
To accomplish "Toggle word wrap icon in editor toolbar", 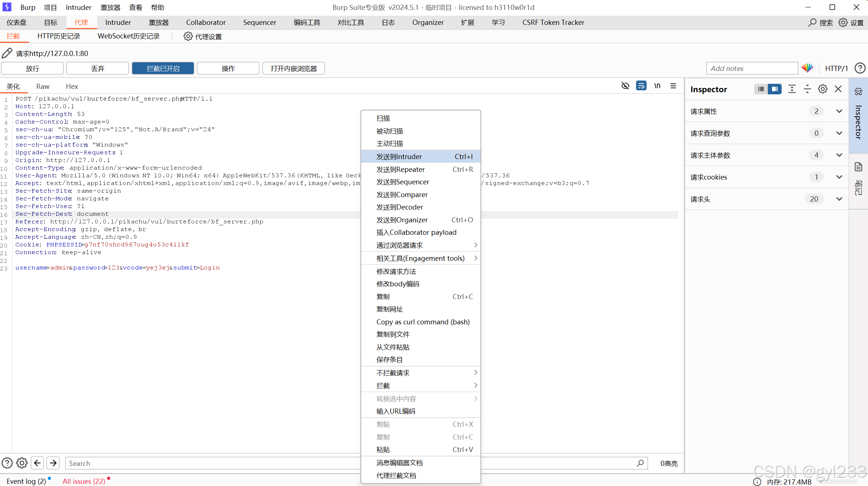I will [x=641, y=86].
